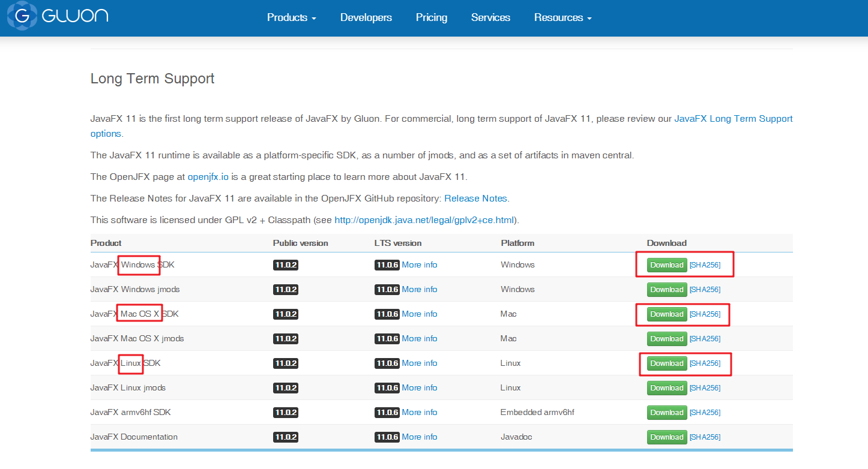The width and height of the screenshot is (868, 469).
Task: Open SHA256 for JavaFX Windows SDK
Action: coord(705,265)
